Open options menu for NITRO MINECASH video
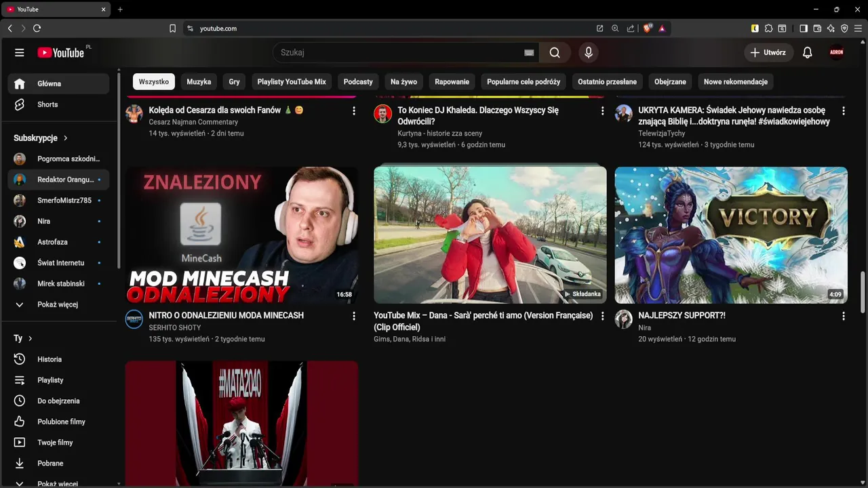This screenshot has height=488, width=868. (x=353, y=316)
